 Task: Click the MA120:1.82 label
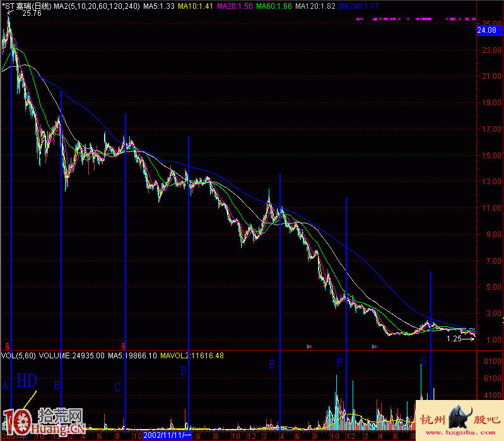pyautogui.click(x=315, y=6)
